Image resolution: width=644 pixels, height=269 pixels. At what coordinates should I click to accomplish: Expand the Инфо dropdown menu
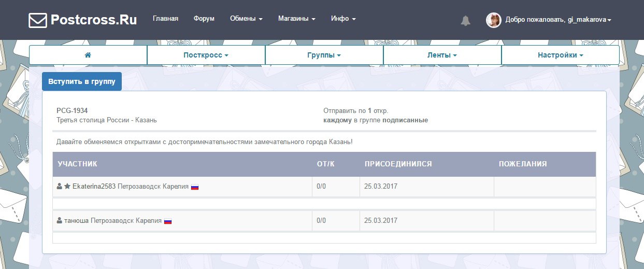(343, 19)
